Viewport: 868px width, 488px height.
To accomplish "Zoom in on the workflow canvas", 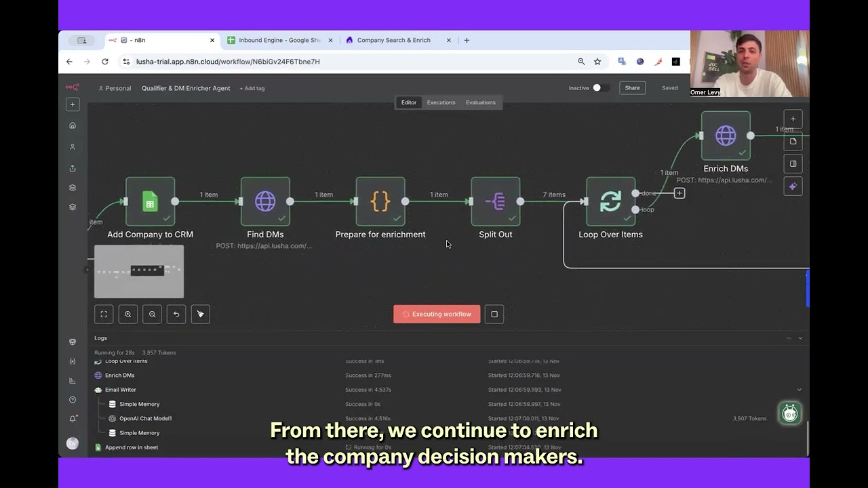I will point(128,314).
